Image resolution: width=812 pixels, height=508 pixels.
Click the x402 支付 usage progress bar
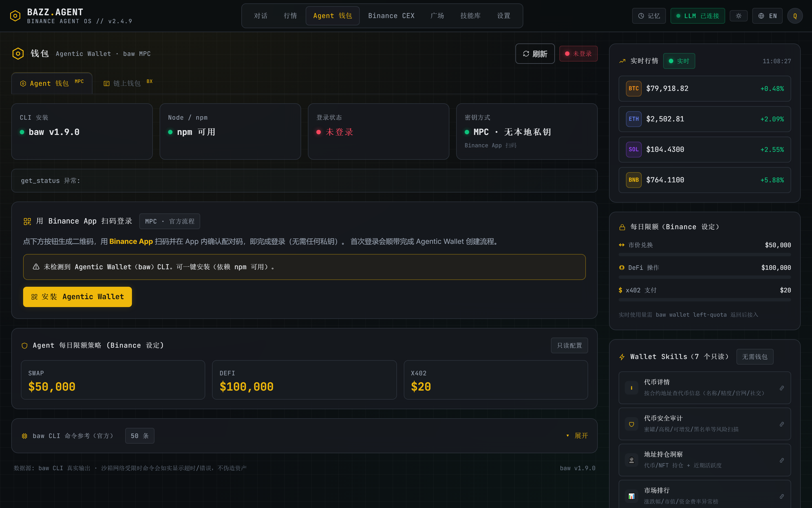coord(705,300)
